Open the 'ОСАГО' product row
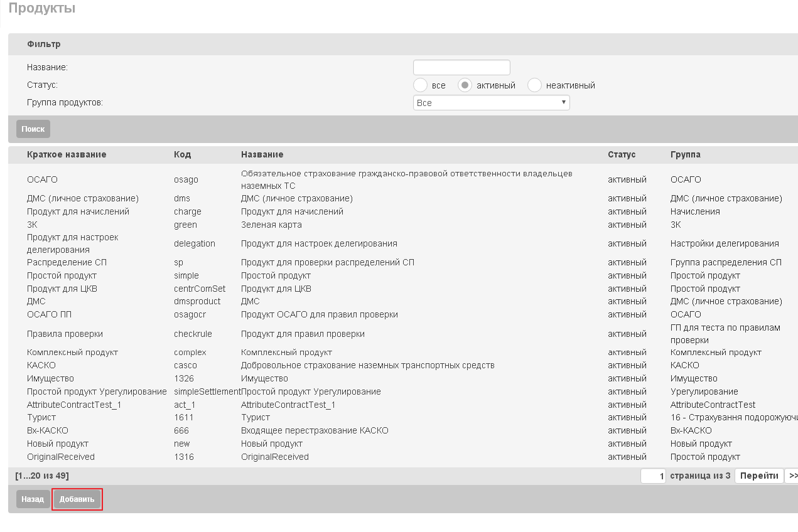The image size is (798, 532). tap(403, 179)
